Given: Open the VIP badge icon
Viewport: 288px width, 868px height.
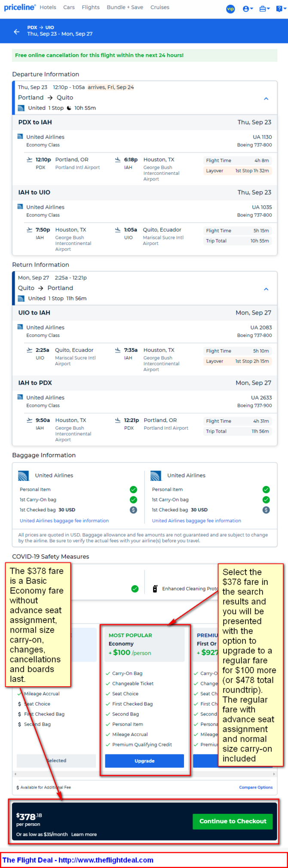Looking at the screenshot, I should pyautogui.click(x=230, y=9).
